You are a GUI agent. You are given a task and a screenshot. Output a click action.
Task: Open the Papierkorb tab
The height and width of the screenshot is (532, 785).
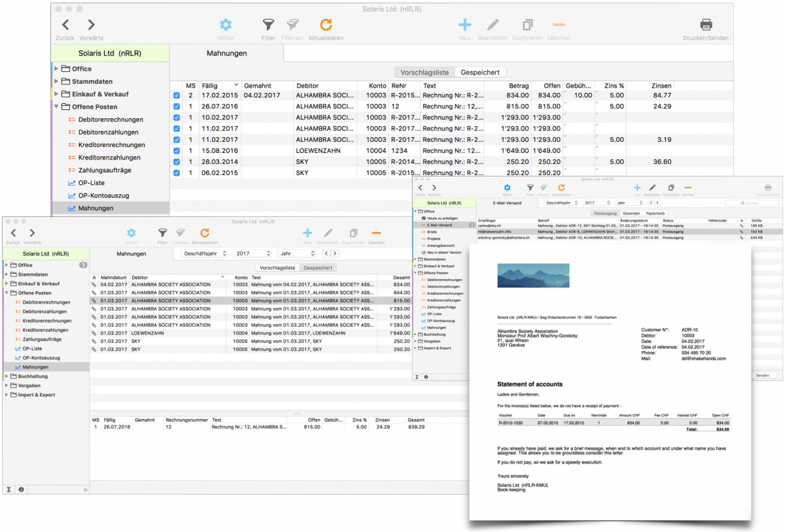pyautogui.click(x=655, y=213)
